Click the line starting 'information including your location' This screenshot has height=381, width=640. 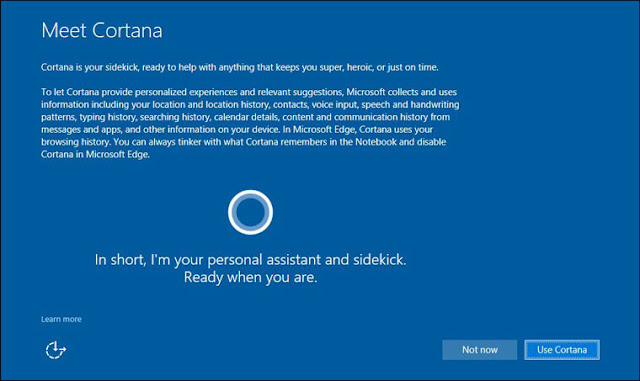[x=250, y=105]
